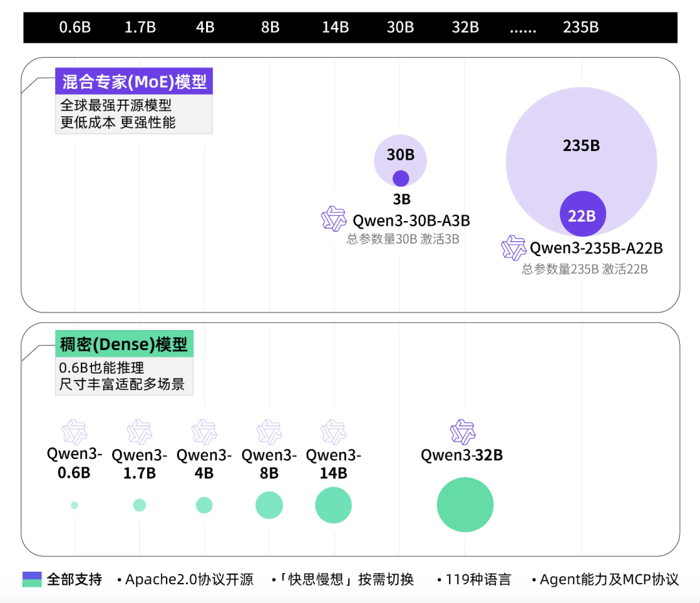700x603 pixels.
Task: Click the text 0.6B也能推理
Action: 102,368
